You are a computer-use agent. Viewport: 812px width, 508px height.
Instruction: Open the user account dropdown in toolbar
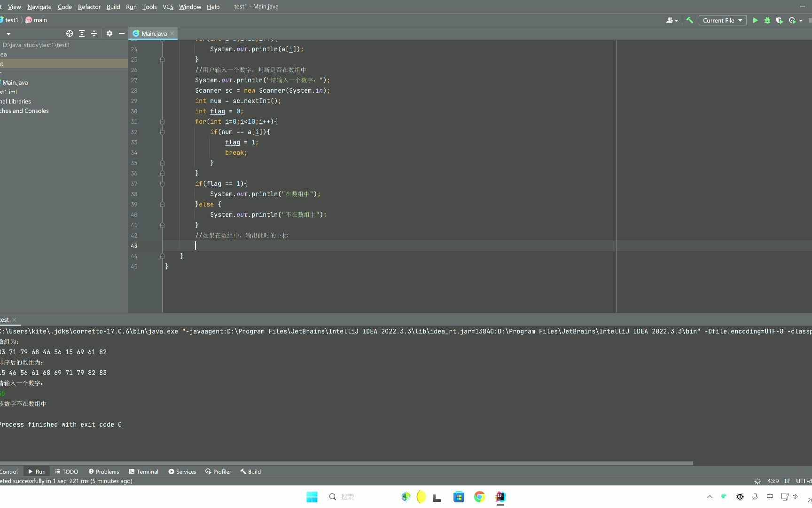click(x=672, y=20)
